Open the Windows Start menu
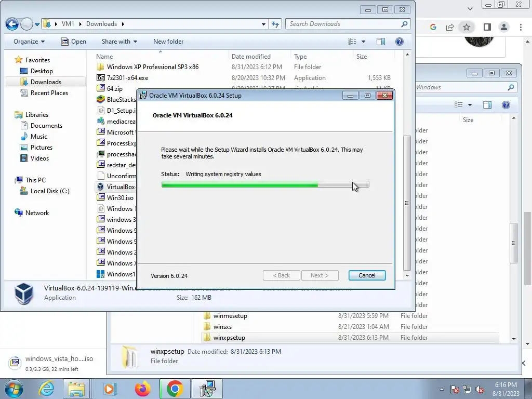Screen dimensions: 532x399 14,389
